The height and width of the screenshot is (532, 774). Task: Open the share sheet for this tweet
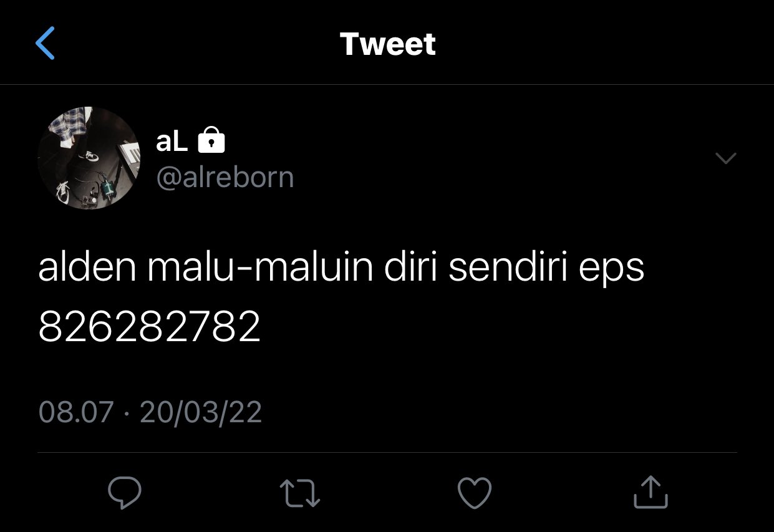[651, 491]
